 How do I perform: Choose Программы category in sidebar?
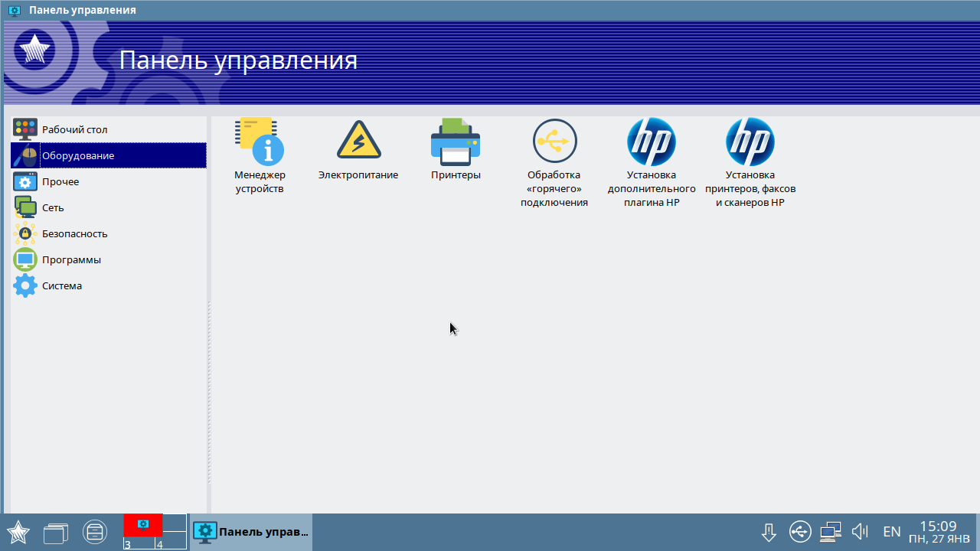pos(71,259)
